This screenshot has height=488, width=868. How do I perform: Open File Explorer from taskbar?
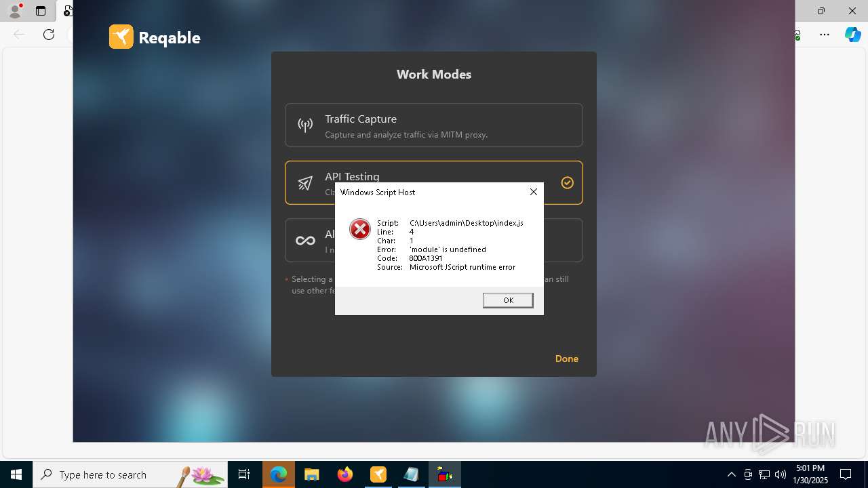[x=312, y=474]
